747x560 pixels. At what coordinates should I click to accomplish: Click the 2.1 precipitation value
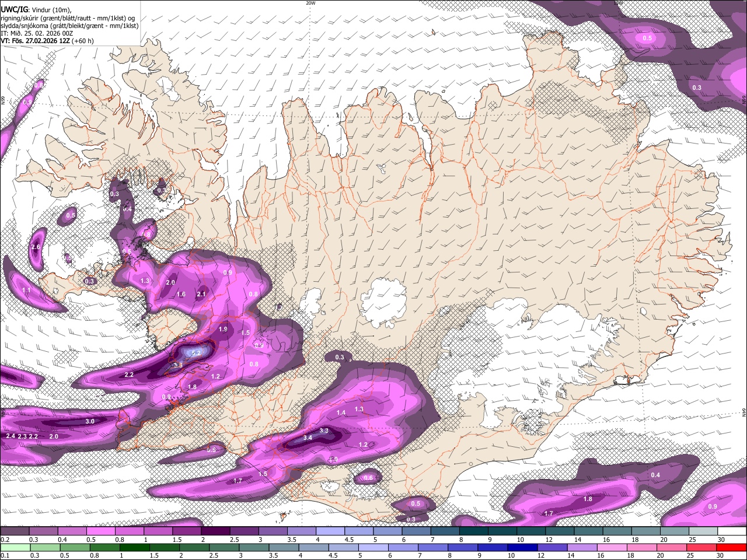coord(201,294)
